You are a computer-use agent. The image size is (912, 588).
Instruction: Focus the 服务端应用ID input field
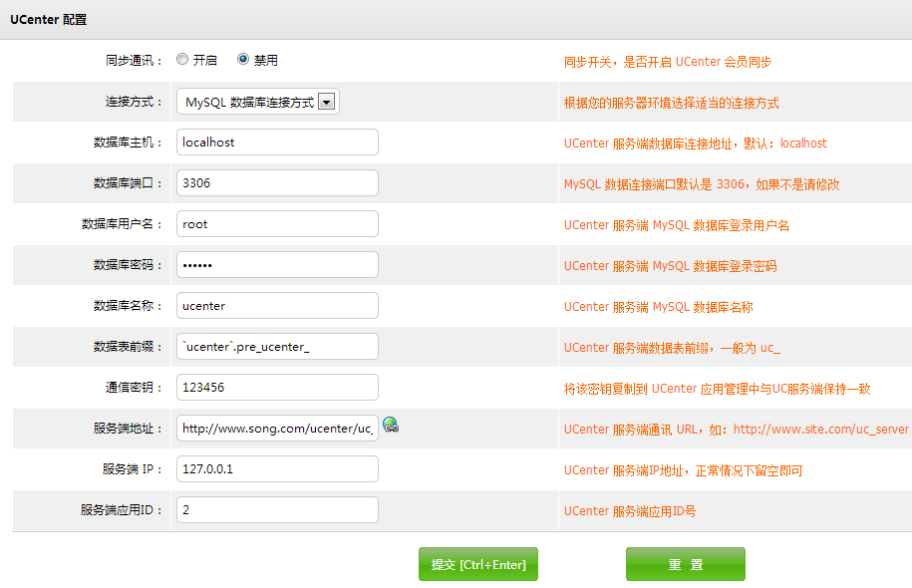[x=277, y=510]
